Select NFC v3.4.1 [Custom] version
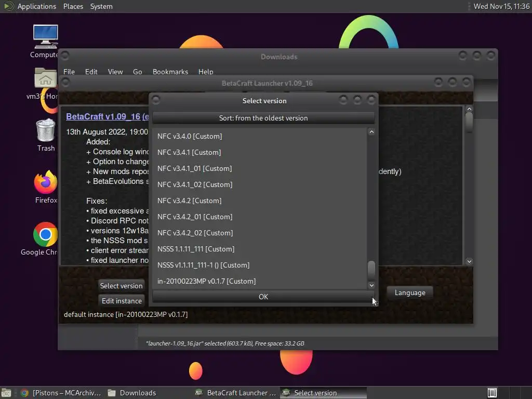This screenshot has width=532, height=399. 260,152
